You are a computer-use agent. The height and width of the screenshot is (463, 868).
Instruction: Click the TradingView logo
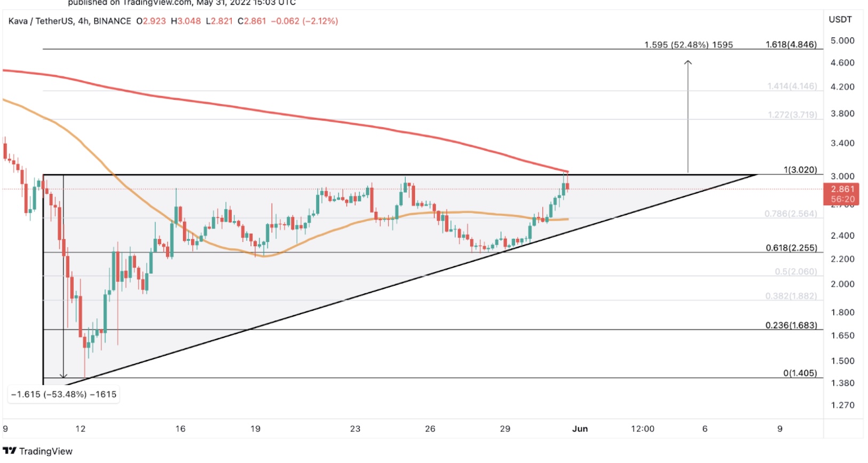pos(37,451)
